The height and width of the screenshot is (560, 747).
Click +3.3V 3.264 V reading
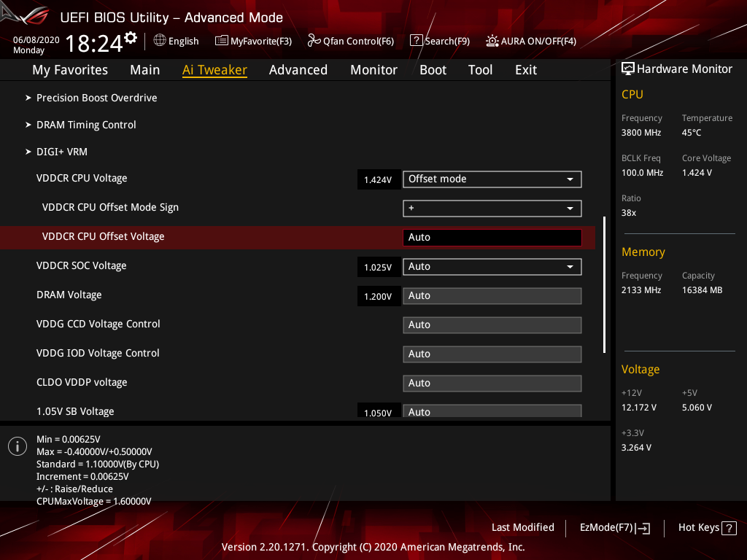point(636,448)
